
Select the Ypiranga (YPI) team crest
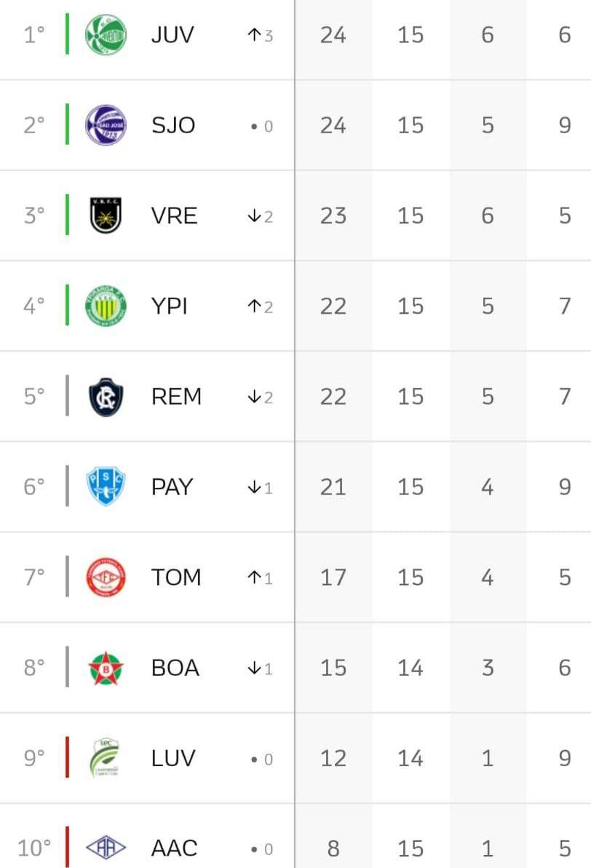tap(106, 306)
